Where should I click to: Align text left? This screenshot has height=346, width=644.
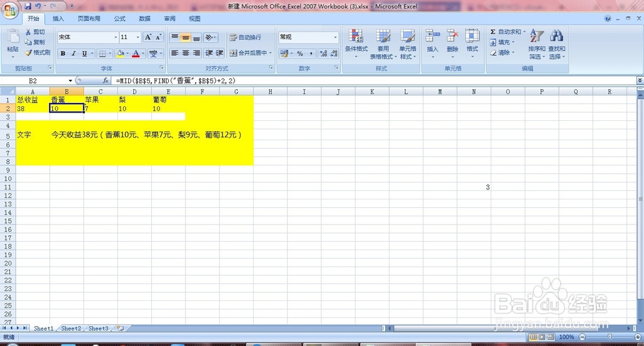pos(175,53)
